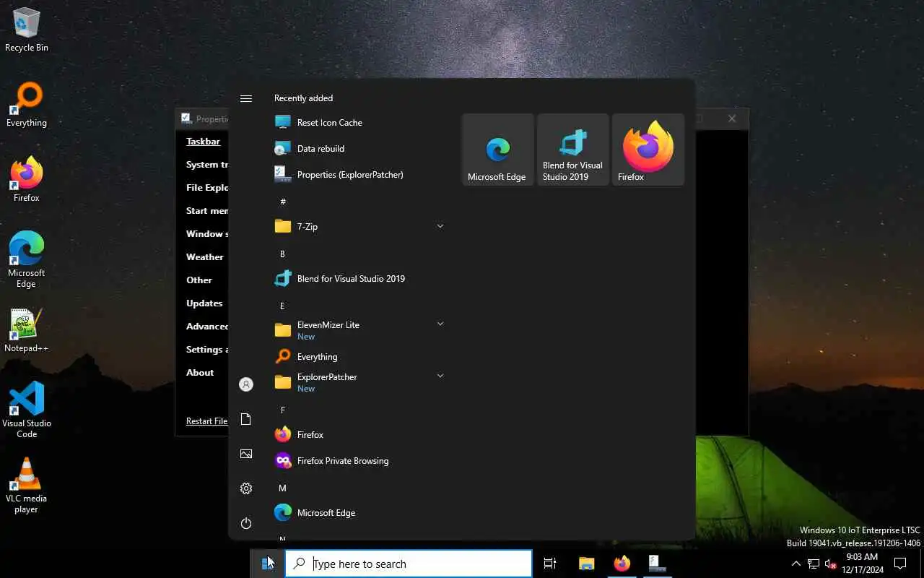The image size is (924, 578).
Task: Open the 7-Zip folder in app list
Action: click(x=359, y=227)
